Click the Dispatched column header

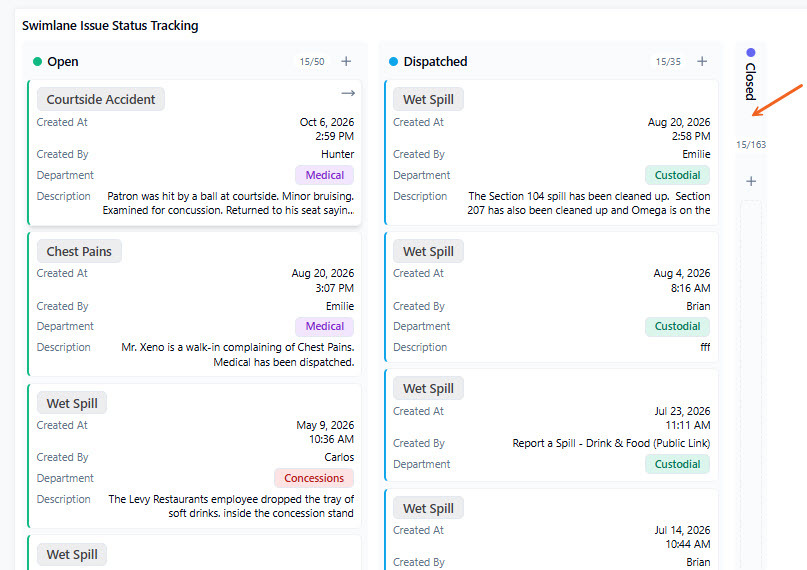(435, 62)
